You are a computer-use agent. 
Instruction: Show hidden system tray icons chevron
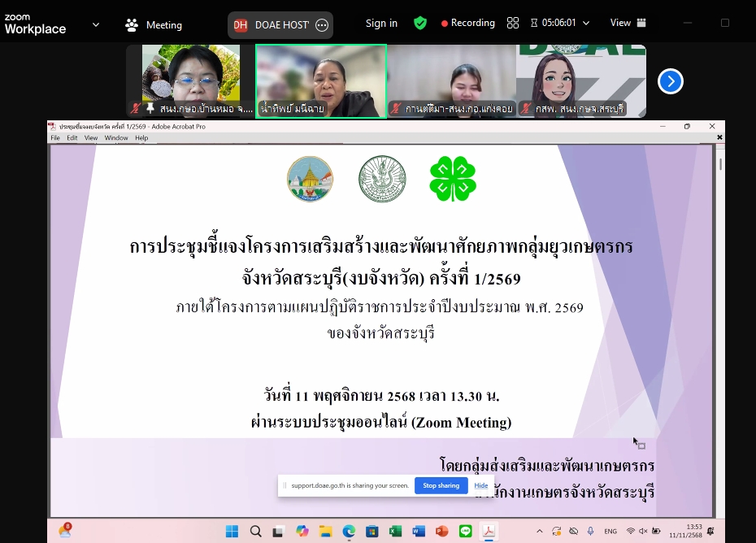pos(539,531)
